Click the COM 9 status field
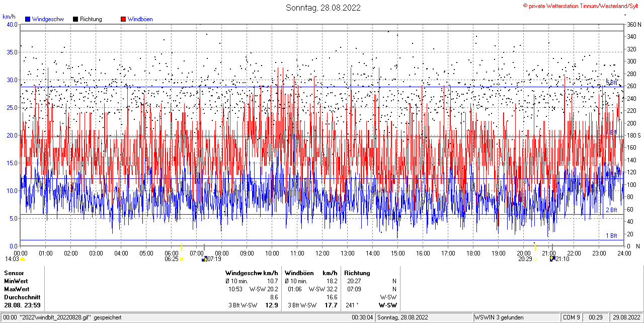644x323 pixels. tap(572, 317)
